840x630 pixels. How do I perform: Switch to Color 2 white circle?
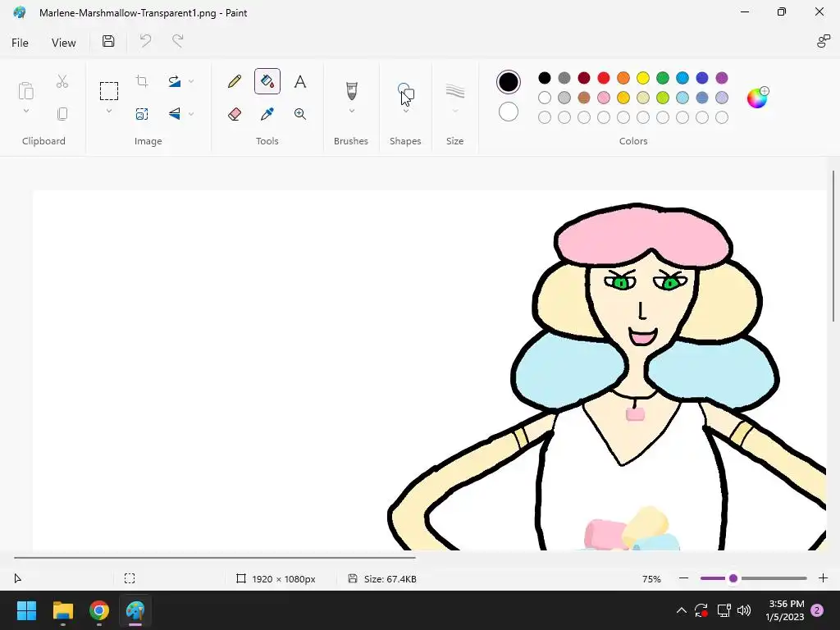509,112
